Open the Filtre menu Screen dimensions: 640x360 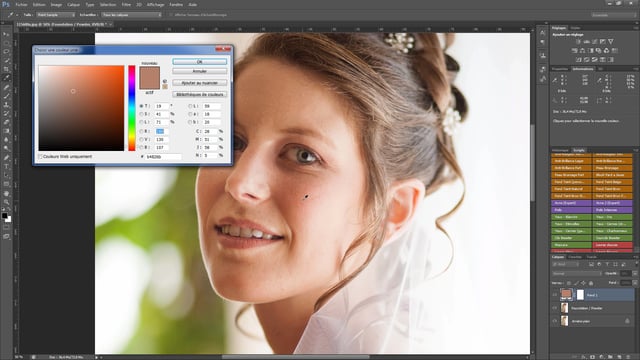(127, 5)
